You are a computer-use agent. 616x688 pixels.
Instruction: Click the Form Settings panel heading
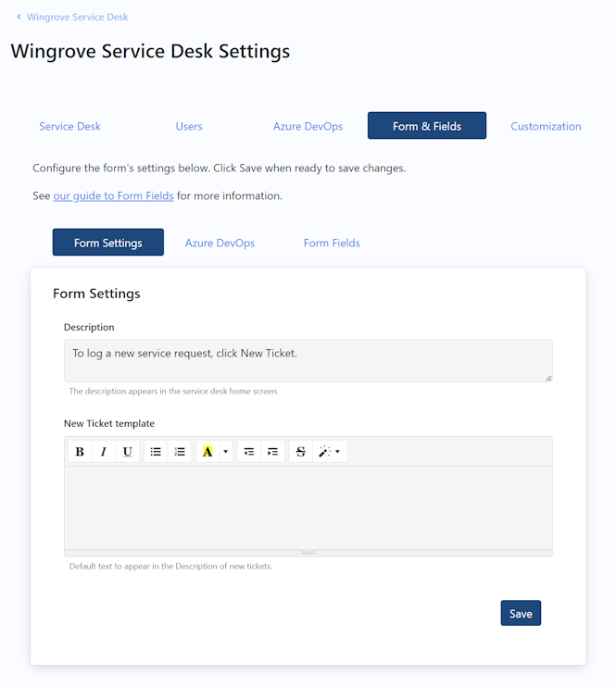96,294
